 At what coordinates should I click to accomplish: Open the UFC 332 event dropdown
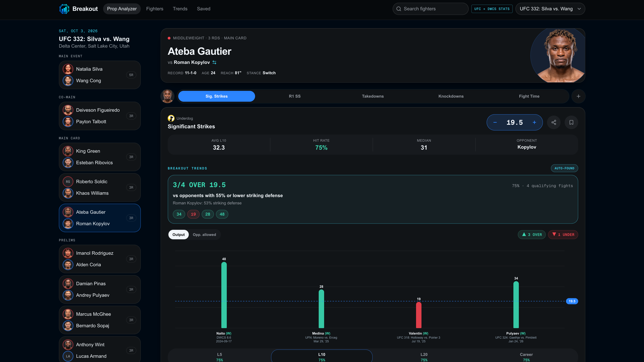click(550, 9)
